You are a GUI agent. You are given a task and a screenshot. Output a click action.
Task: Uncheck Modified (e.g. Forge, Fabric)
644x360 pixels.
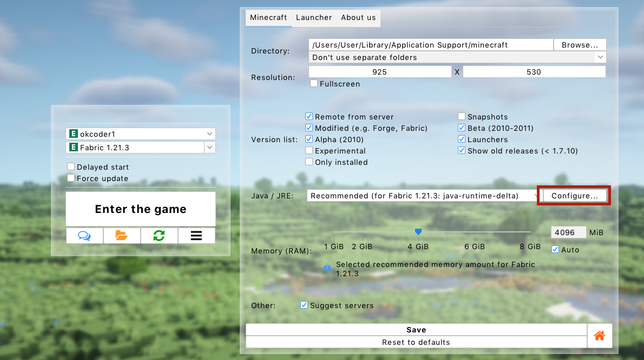pos(309,128)
